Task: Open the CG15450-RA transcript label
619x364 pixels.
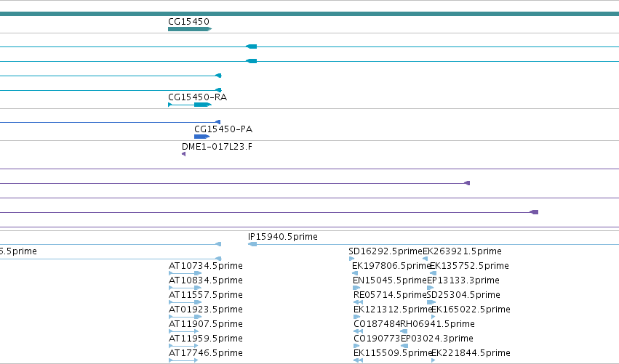Action: point(197,97)
